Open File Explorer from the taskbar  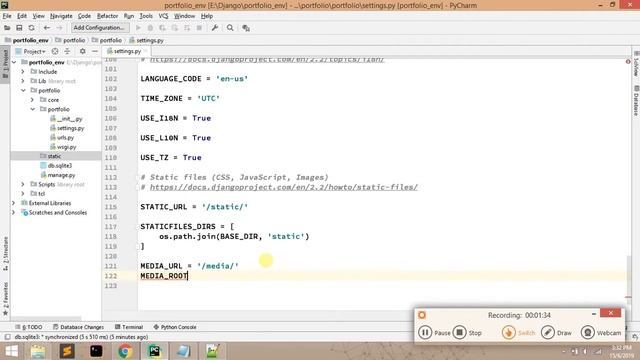[x=38, y=351]
